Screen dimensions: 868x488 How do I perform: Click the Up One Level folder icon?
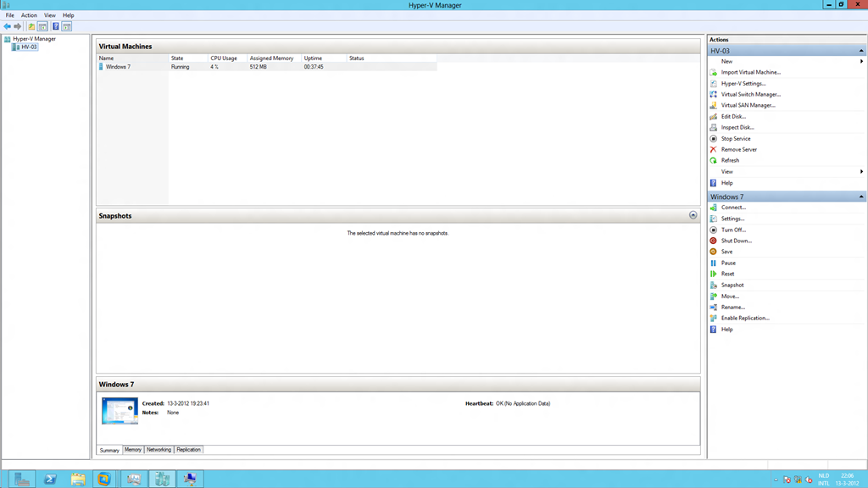click(31, 26)
